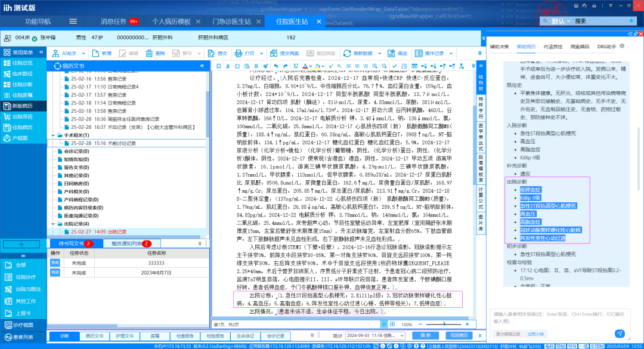Image resolution: width=644 pixels, height=349 pixels.
Task: Open the 刷新数据 dropdown arrow
Action: pyautogui.click(x=379, y=54)
